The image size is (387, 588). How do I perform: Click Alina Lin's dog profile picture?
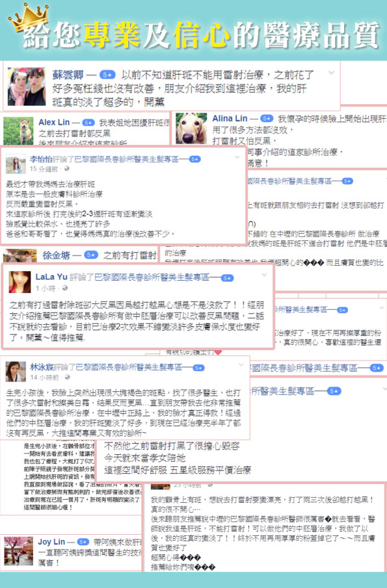(x=191, y=128)
